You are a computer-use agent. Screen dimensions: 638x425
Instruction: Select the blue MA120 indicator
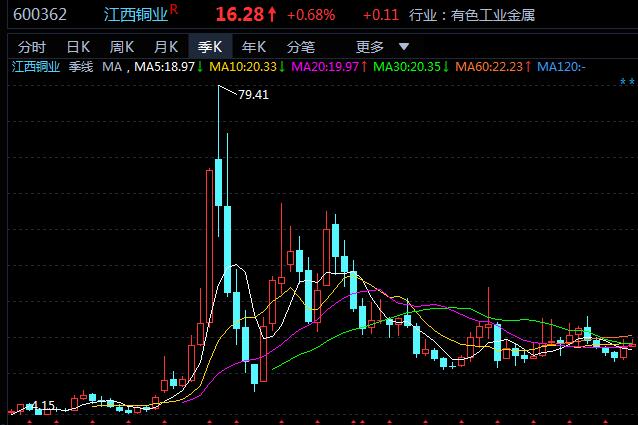click(562, 67)
